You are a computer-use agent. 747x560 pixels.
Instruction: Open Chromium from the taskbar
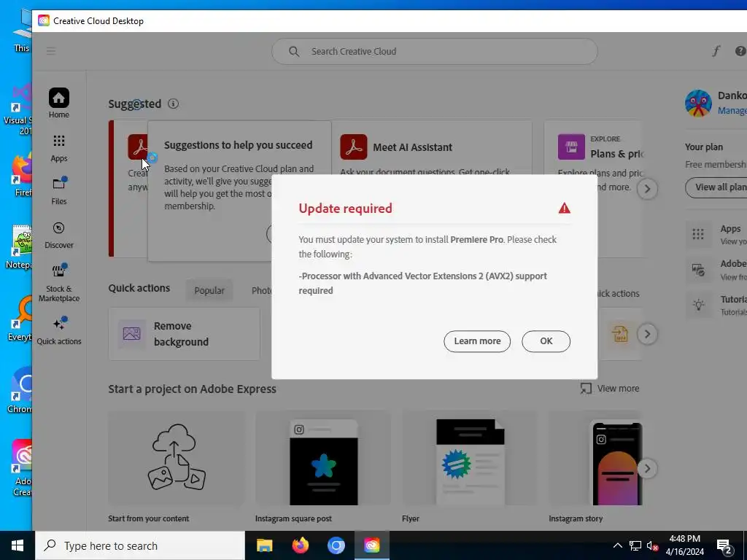336,545
